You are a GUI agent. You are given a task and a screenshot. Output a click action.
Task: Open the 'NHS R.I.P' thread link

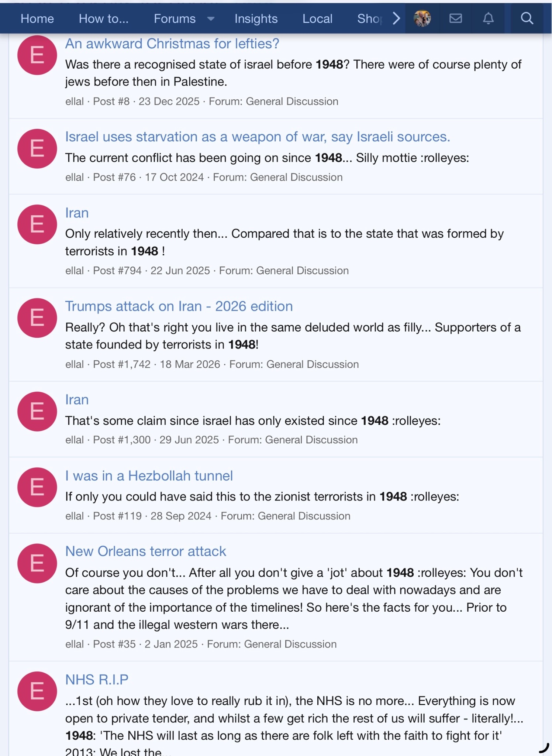(97, 680)
